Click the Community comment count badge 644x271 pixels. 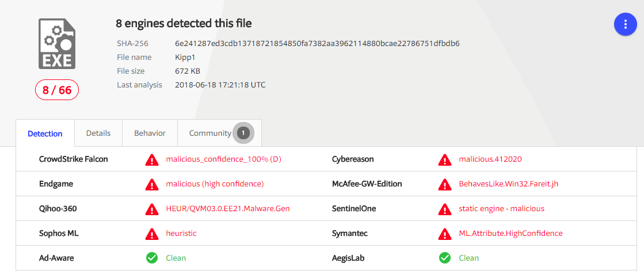pos(243,133)
